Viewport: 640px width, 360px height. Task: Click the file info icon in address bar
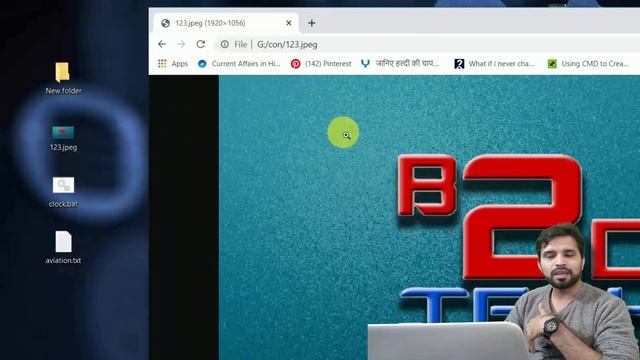tap(224, 44)
